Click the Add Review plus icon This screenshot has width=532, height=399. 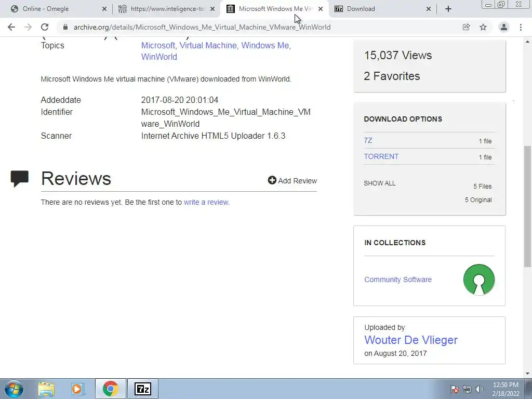click(272, 180)
